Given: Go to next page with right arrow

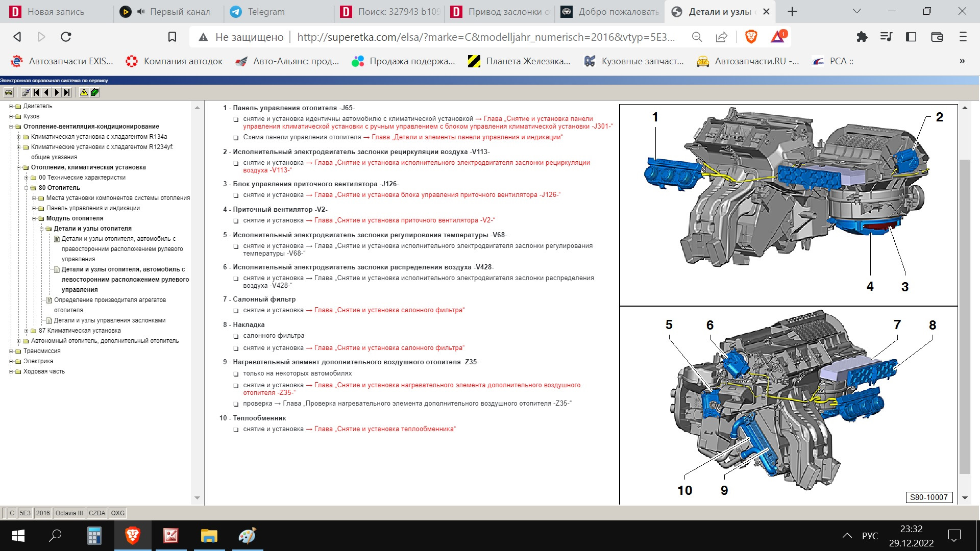Looking at the screenshot, I should [57, 92].
